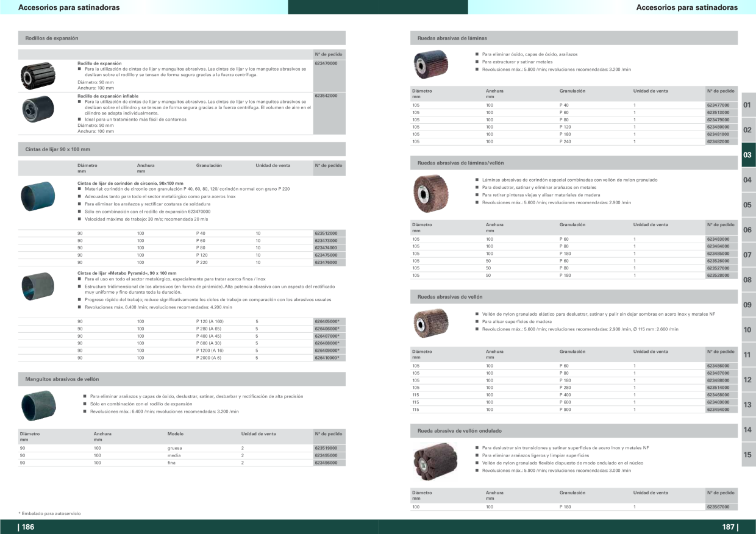Select order number 623528000
The image size is (756, 534).
point(718,276)
